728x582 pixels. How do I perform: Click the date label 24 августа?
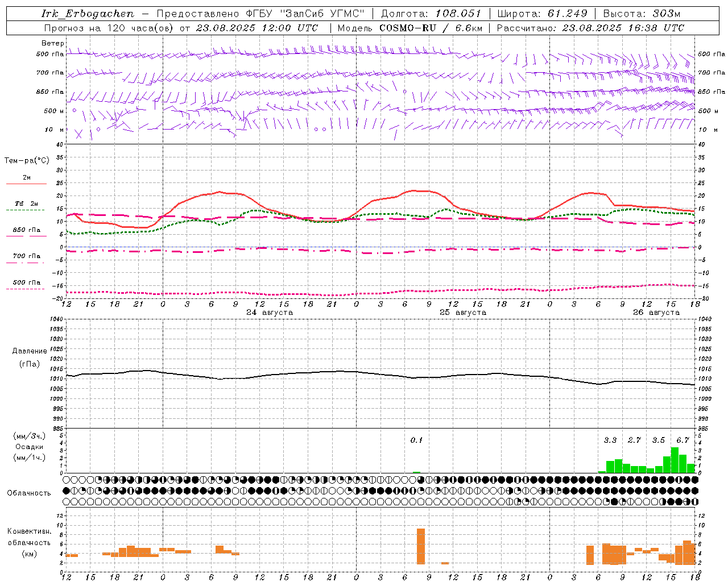click(270, 313)
